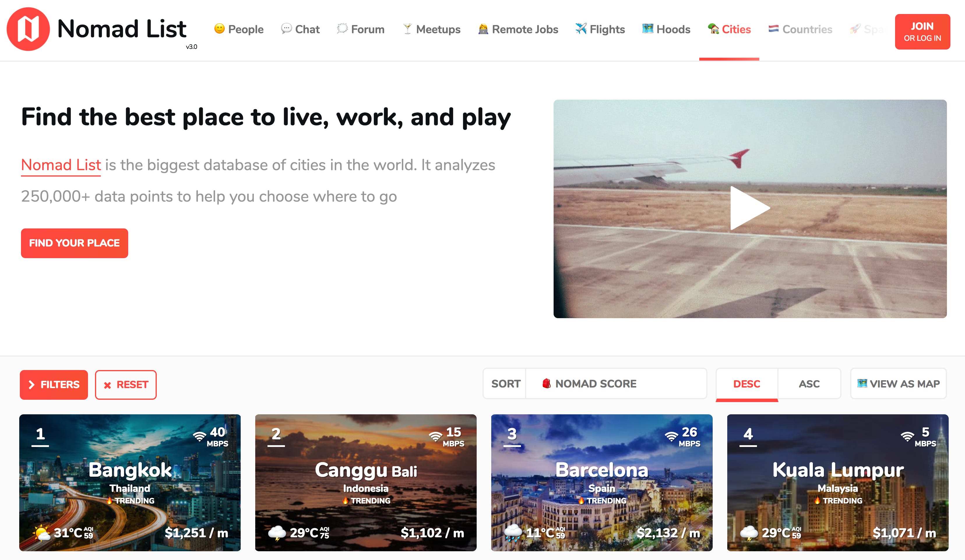
Task: Click the Cities house icon
Action: [713, 29]
